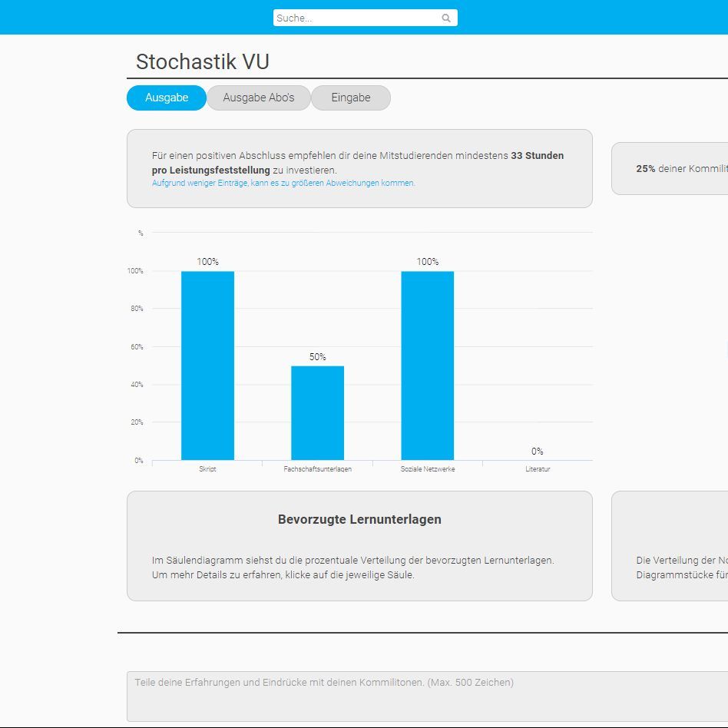Select the Eingabe tab
This screenshot has height=728, width=728.
[351, 98]
